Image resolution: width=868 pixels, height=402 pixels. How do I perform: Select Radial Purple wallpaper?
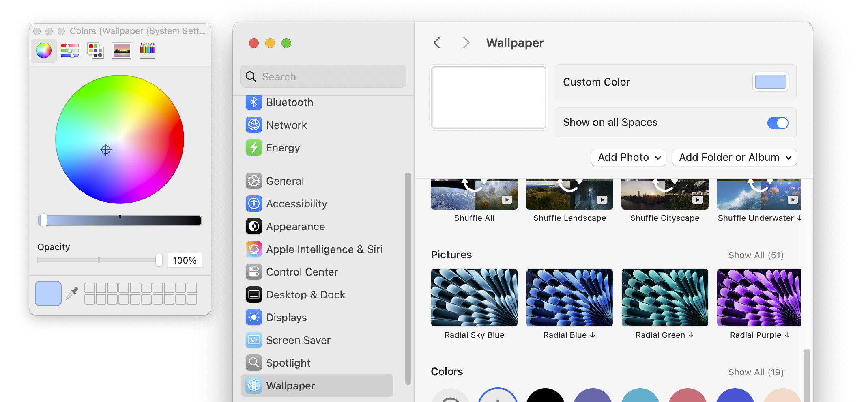tap(758, 297)
